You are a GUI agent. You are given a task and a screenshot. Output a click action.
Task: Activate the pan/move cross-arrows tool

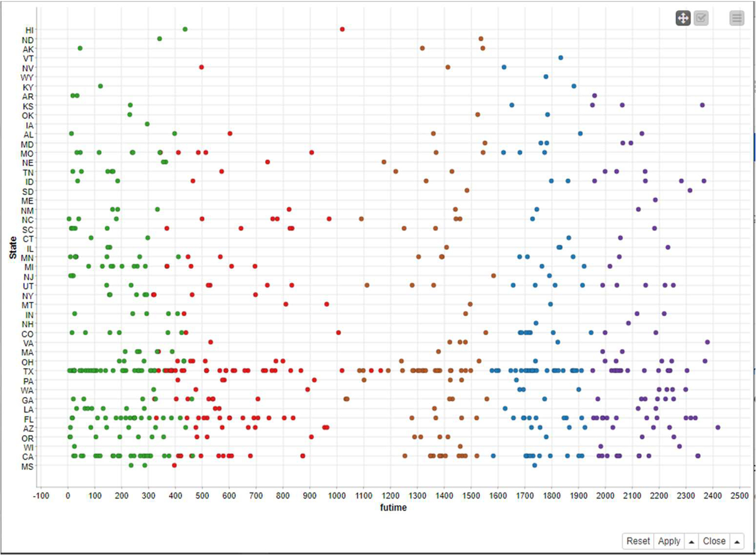[x=683, y=19]
